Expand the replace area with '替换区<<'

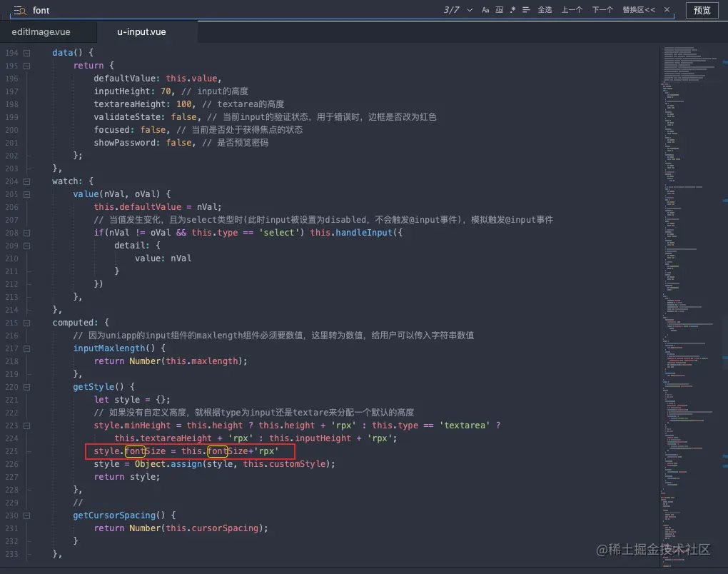(x=639, y=10)
